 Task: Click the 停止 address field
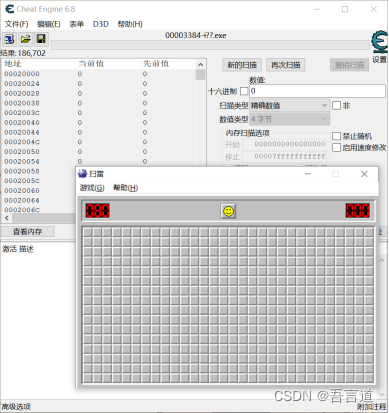(x=284, y=156)
